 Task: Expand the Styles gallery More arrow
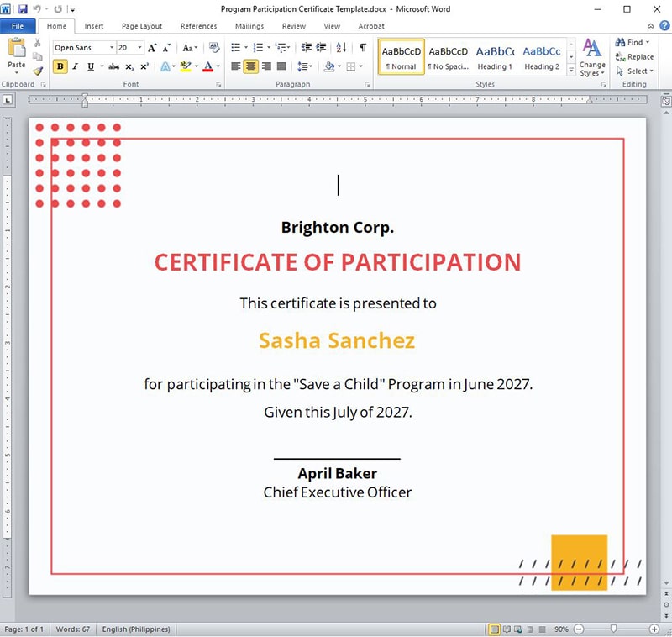[x=572, y=71]
